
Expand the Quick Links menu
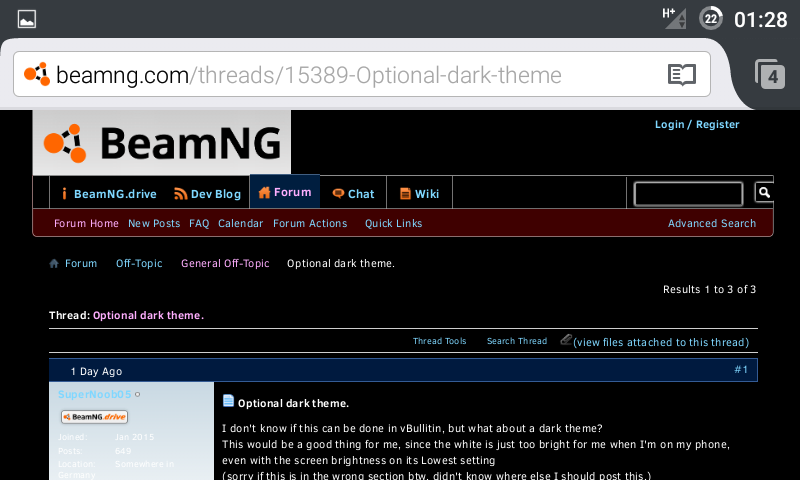point(393,223)
